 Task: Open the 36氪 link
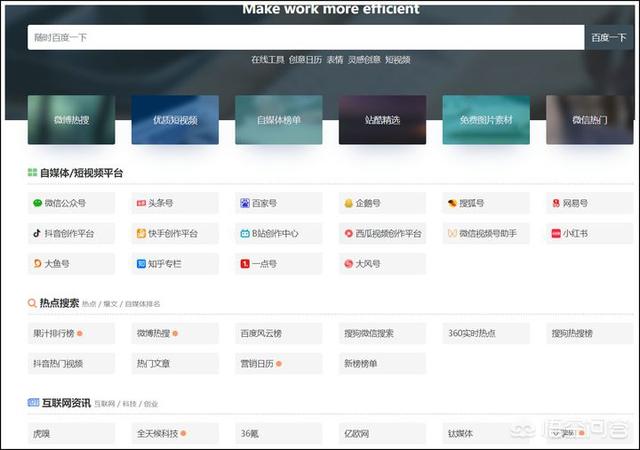tap(279, 433)
